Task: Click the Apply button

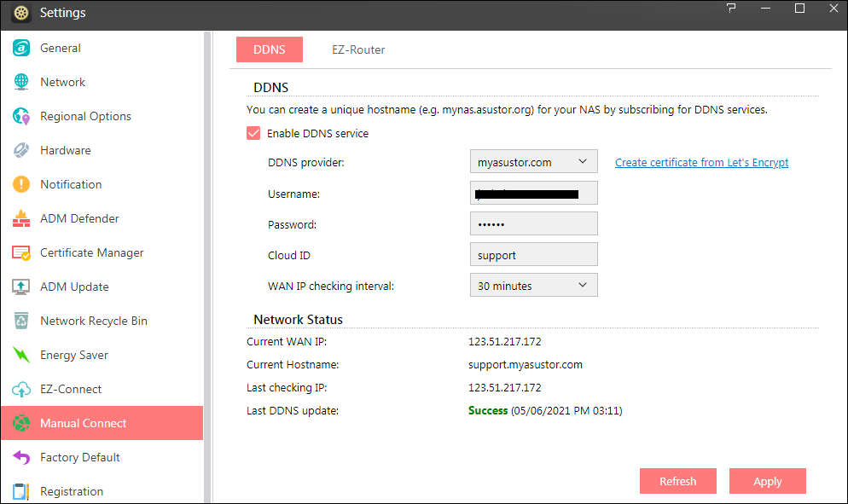Action: pyautogui.click(x=768, y=481)
